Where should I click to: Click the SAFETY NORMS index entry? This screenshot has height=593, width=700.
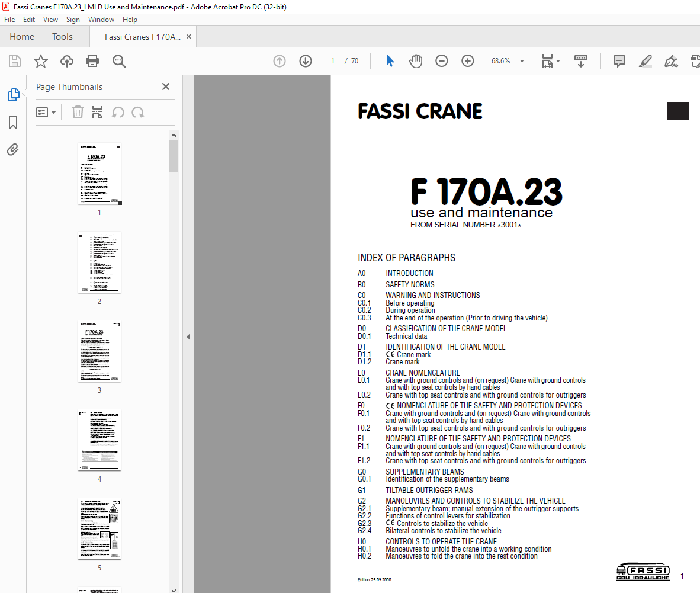pyautogui.click(x=410, y=284)
